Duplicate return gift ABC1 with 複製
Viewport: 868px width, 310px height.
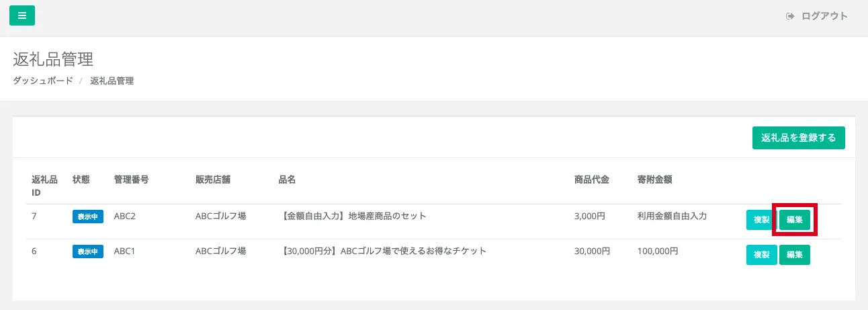tap(761, 255)
